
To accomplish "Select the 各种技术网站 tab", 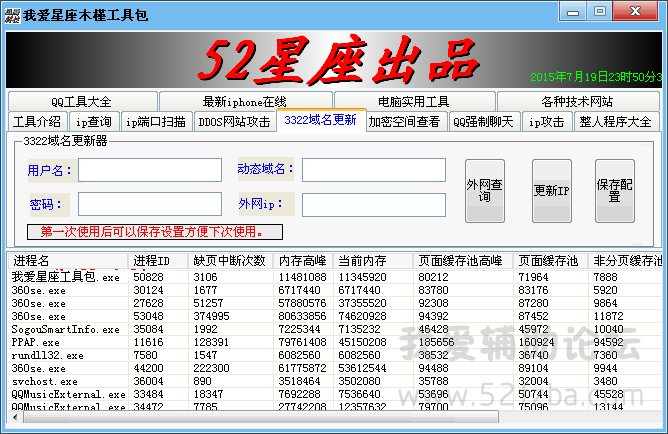I will tap(578, 101).
